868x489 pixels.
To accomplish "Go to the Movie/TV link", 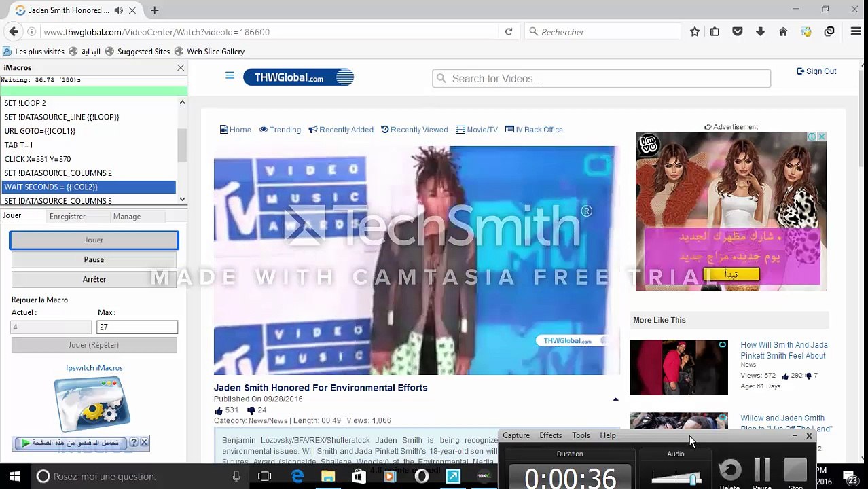I will (x=477, y=130).
